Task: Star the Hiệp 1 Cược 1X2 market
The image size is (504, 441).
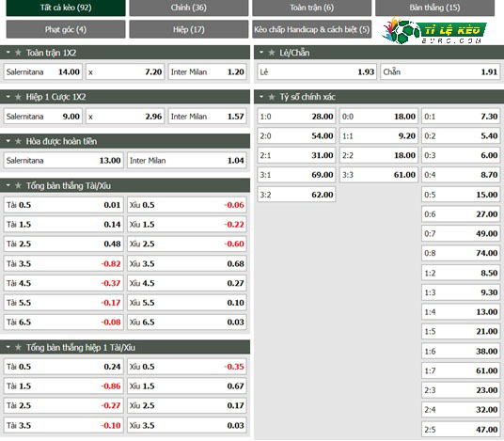Action: point(18,97)
